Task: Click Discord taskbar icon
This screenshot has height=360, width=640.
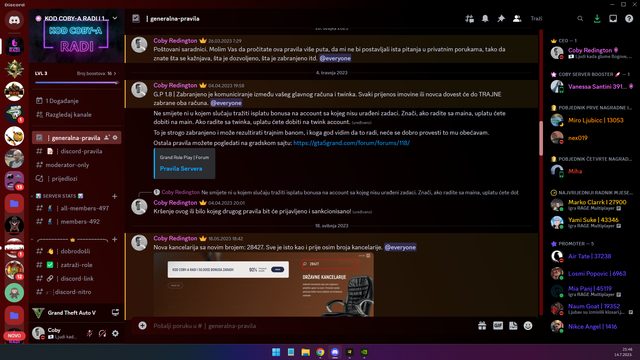Action: (335, 352)
